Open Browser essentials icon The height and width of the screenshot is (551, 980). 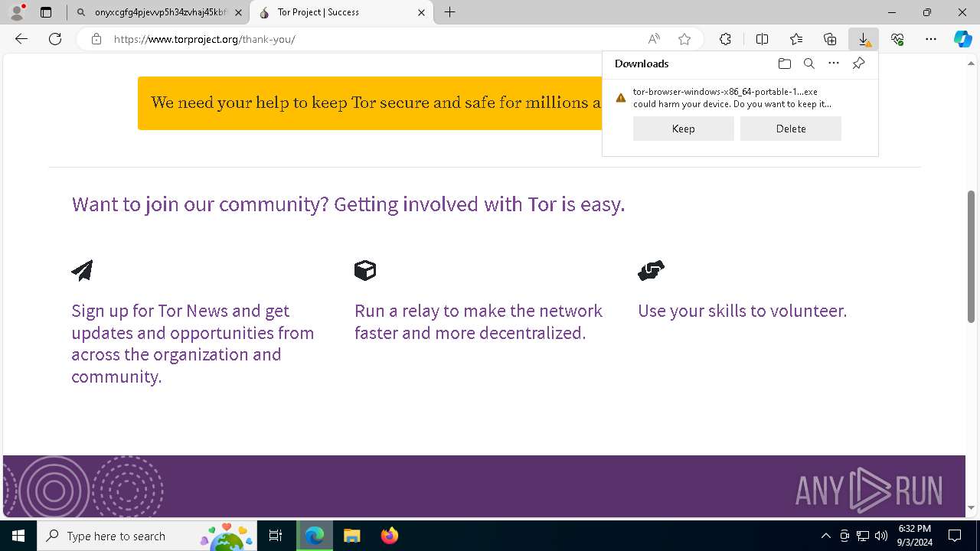(x=897, y=39)
